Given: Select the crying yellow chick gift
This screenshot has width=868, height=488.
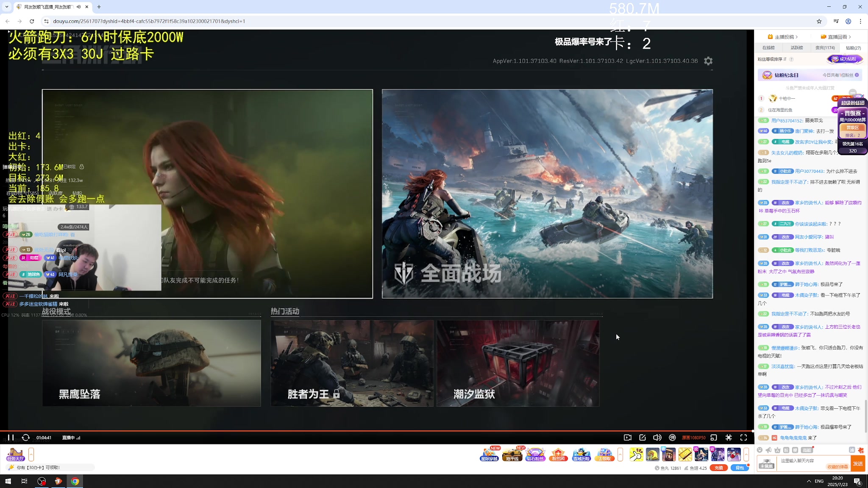Looking at the screenshot, I should coord(652,455).
